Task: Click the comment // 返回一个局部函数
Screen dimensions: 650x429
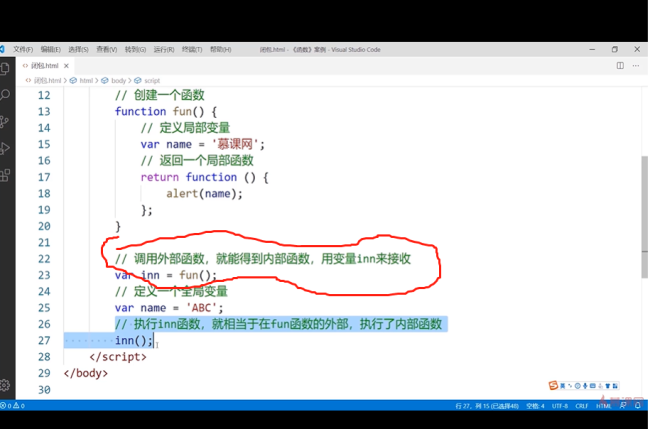Action: (197, 160)
